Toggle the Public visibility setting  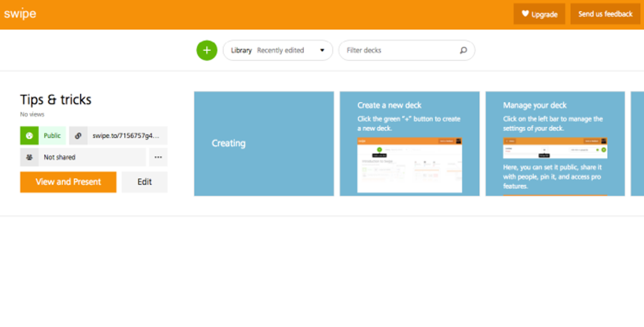tap(43, 135)
